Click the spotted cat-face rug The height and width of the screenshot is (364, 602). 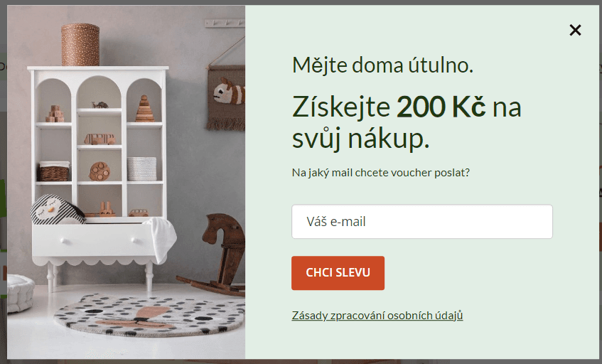click(151, 315)
